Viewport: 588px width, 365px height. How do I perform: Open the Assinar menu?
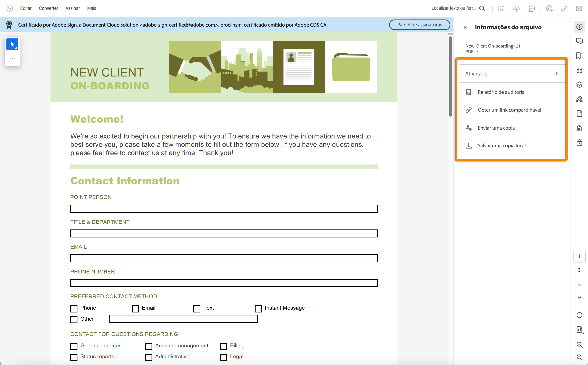coord(72,9)
